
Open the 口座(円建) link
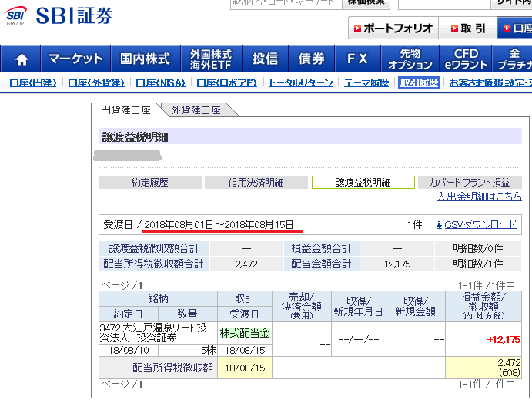[33, 83]
